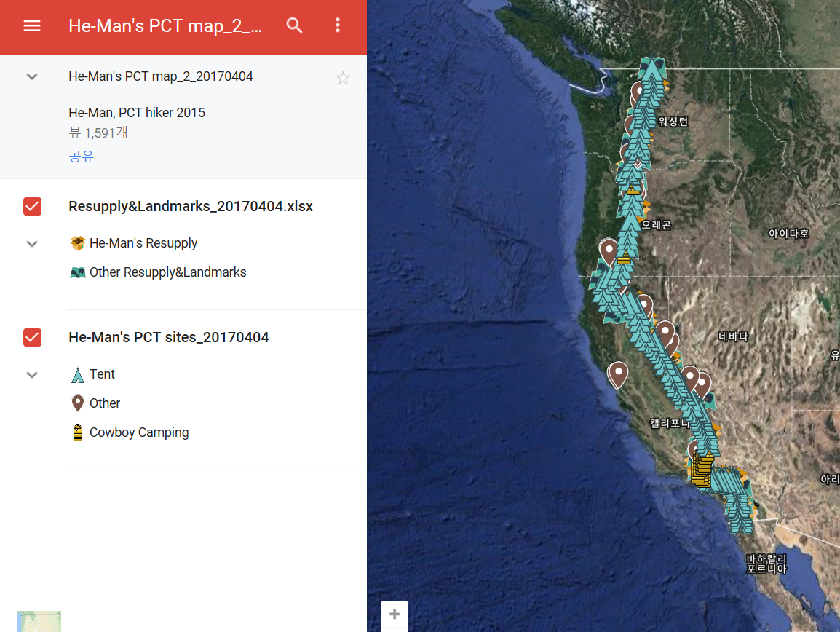Click the Tent icon in the legend
This screenshot has height=632, width=840.
pyautogui.click(x=78, y=375)
